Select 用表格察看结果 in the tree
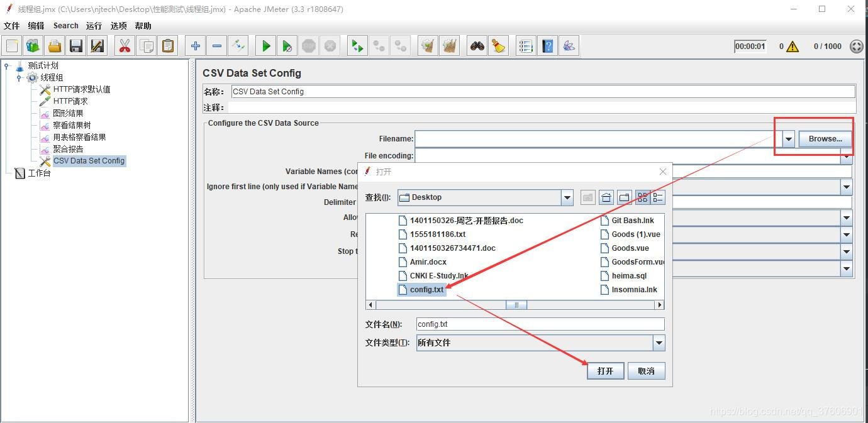 click(x=79, y=137)
